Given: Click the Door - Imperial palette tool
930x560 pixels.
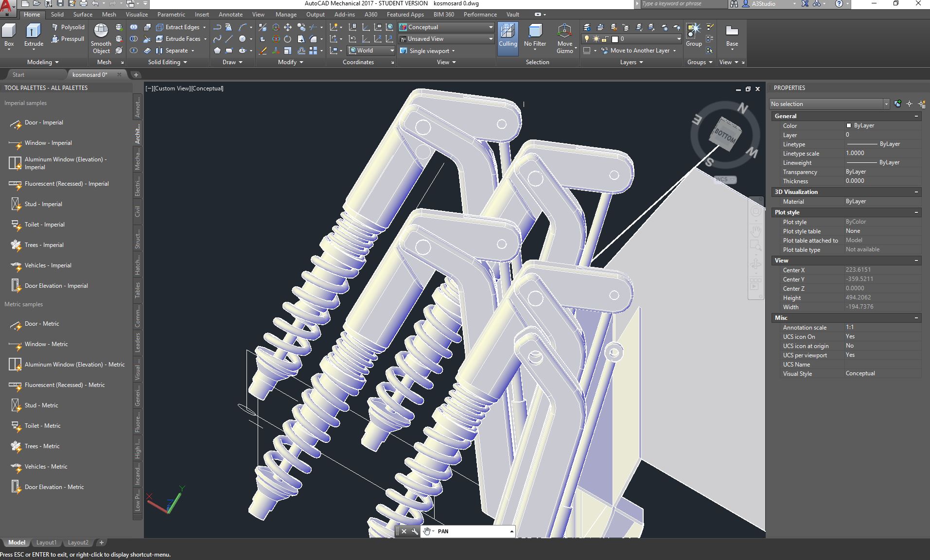Looking at the screenshot, I should pos(36,122).
